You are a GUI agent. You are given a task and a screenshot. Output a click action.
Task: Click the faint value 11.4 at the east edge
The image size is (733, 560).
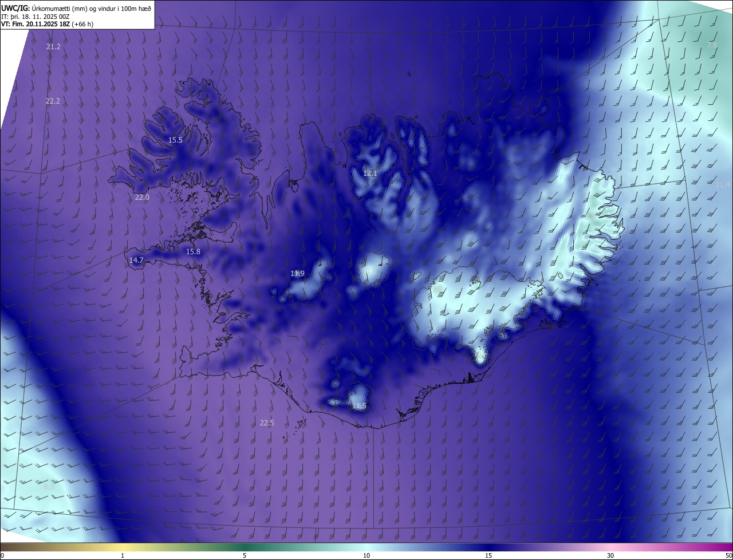click(723, 184)
